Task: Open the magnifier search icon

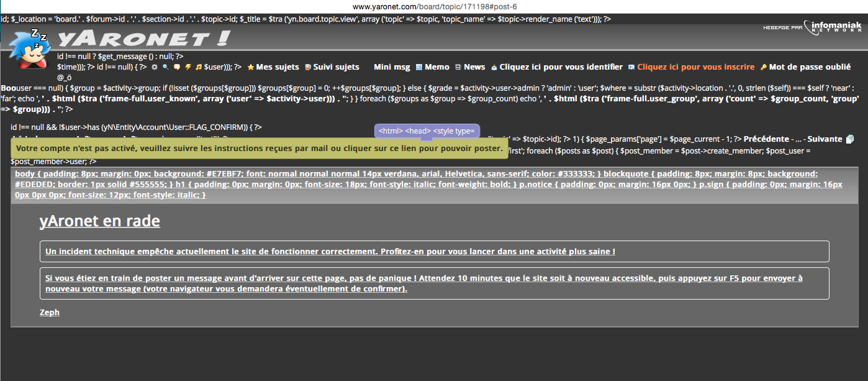Action: pos(165,67)
